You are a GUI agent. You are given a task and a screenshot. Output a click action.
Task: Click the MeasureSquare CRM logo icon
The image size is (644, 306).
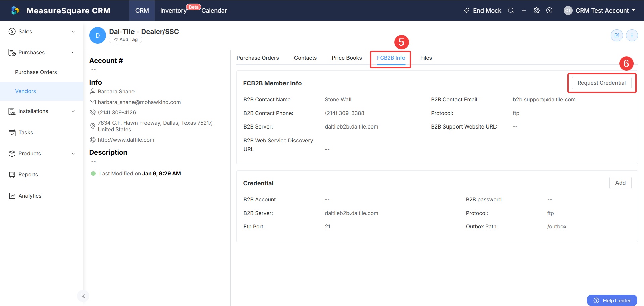15,10
